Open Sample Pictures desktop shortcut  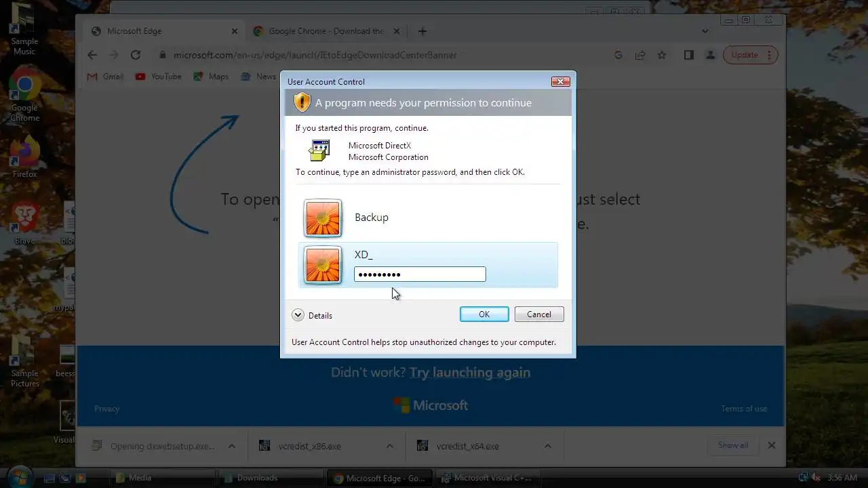tap(24, 362)
